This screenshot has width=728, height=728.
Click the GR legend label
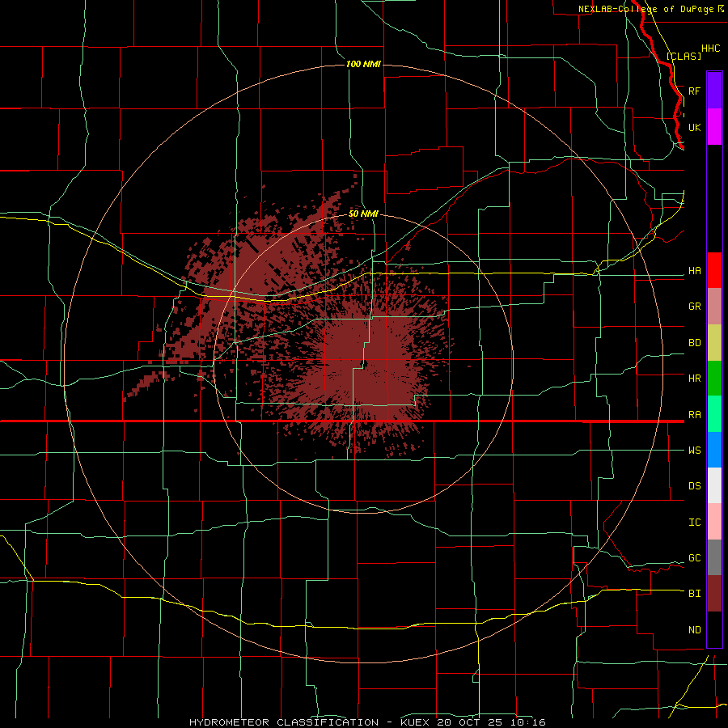tap(695, 307)
